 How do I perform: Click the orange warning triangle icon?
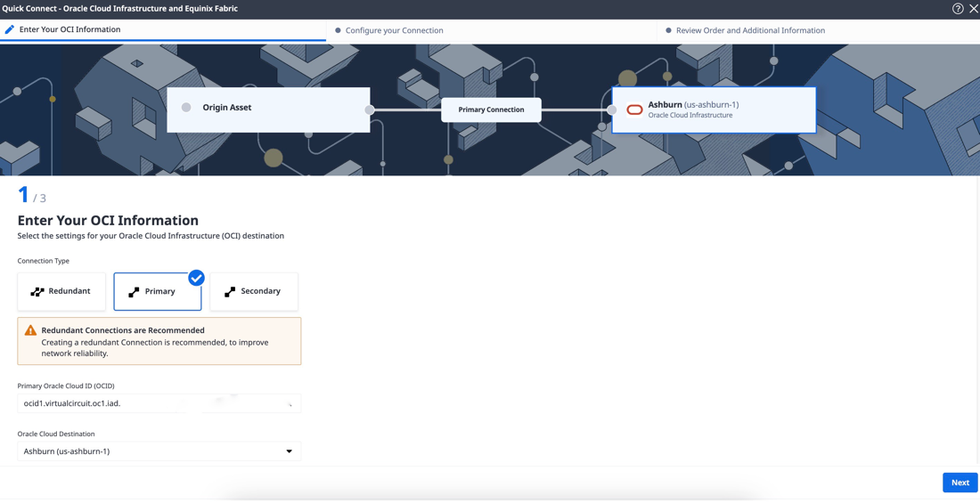(30, 330)
